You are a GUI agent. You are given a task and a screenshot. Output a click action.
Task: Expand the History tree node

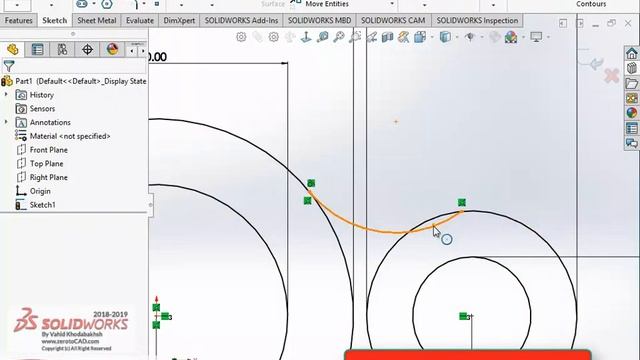click(x=6, y=94)
